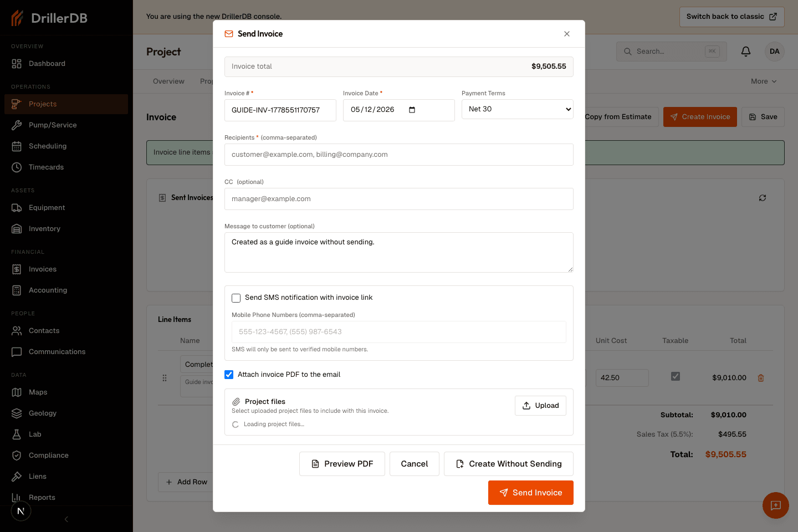
Task: Click the DrillerDB logo
Action: (x=49, y=18)
